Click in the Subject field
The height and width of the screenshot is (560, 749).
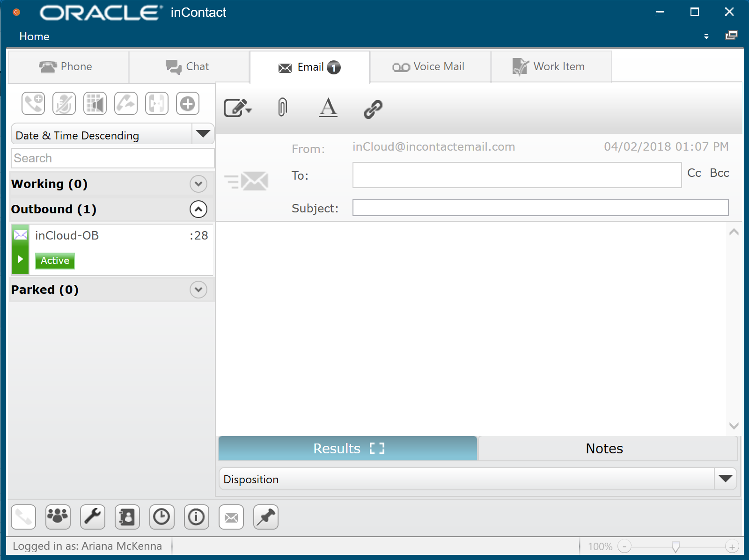tap(540, 208)
